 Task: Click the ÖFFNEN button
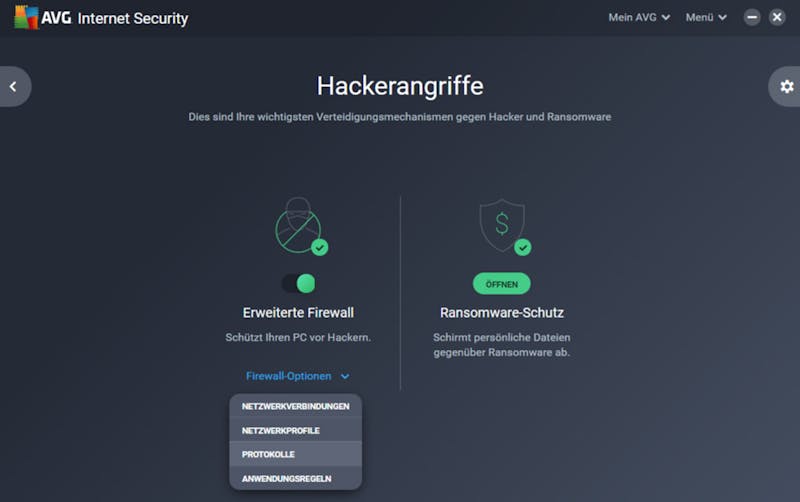click(x=502, y=284)
